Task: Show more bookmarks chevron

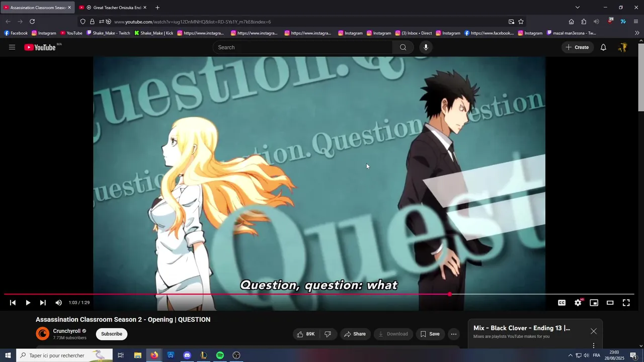Action: click(x=637, y=33)
